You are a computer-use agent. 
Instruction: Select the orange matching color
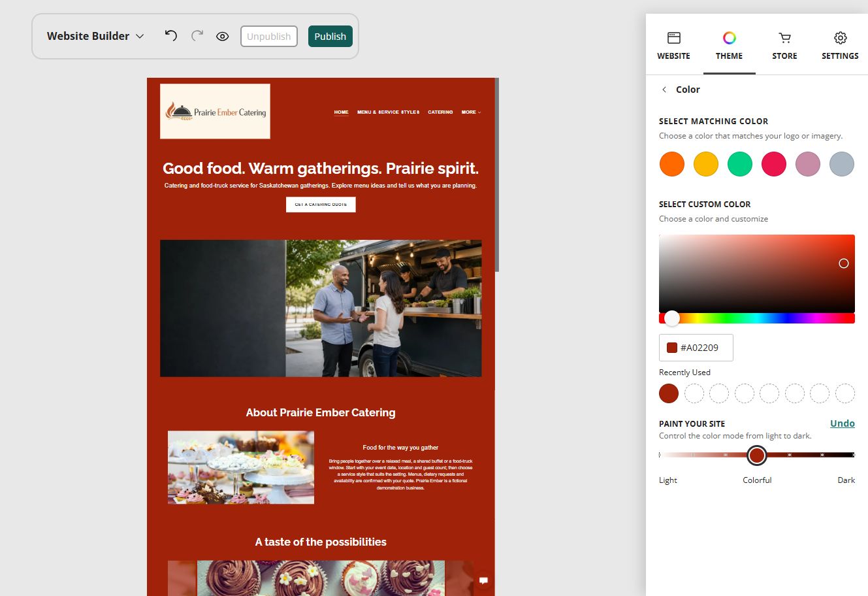(x=672, y=164)
